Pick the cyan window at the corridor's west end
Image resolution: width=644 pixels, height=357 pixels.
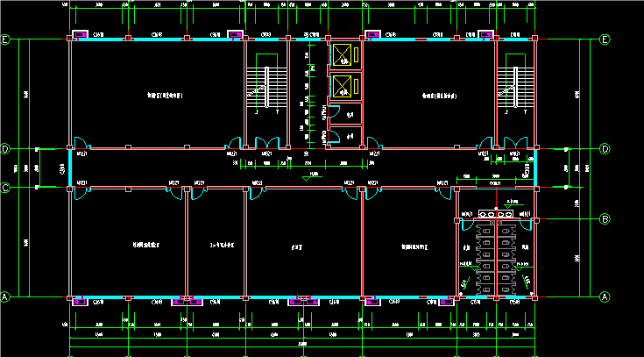click(70, 168)
